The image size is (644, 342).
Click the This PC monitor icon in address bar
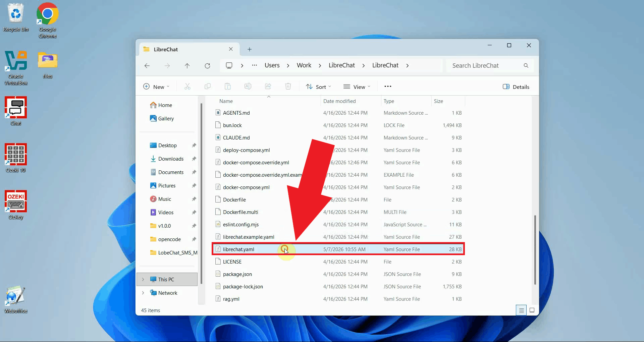229,65
